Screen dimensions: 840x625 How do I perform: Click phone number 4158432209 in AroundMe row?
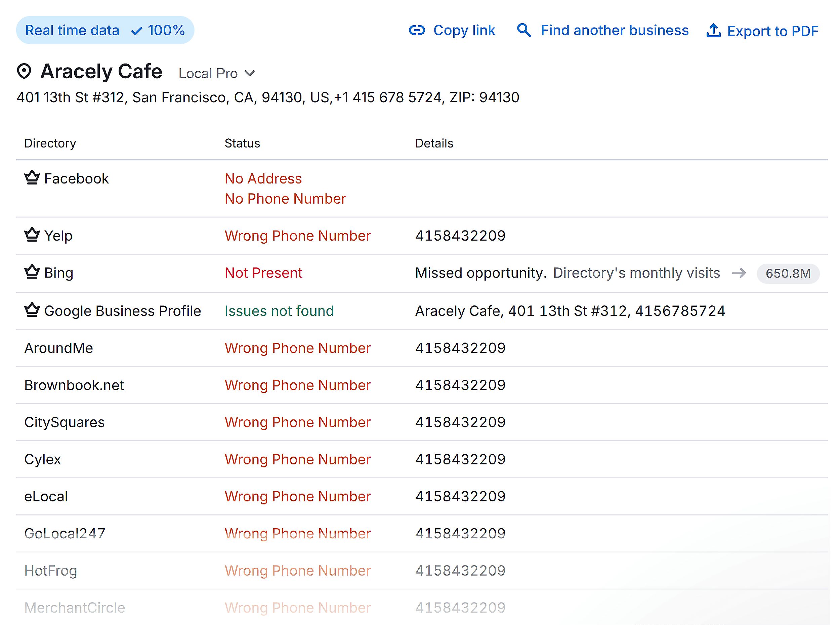[460, 348]
